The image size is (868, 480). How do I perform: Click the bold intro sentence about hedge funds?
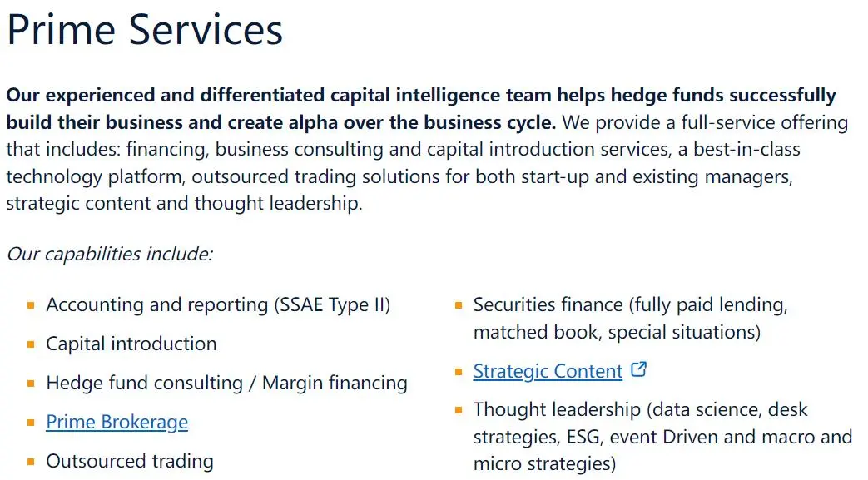[x=421, y=108]
